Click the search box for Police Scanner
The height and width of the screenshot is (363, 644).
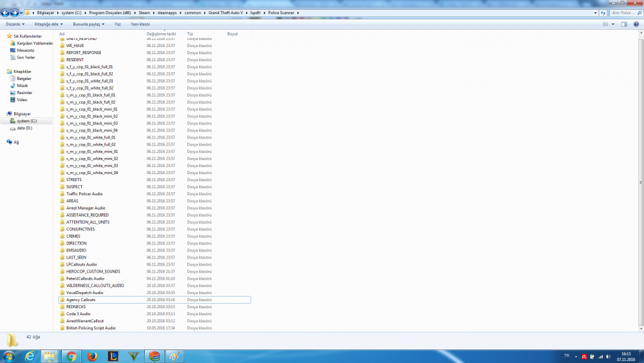(x=627, y=13)
